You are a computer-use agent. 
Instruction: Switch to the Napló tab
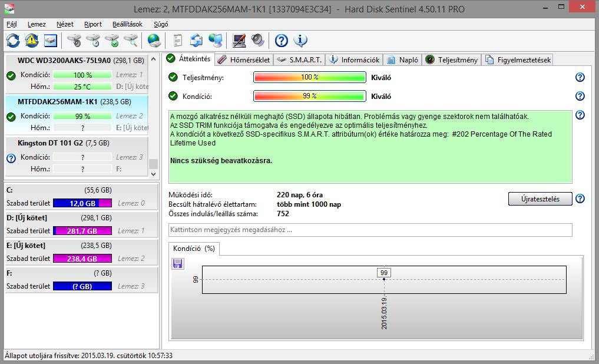click(403, 60)
